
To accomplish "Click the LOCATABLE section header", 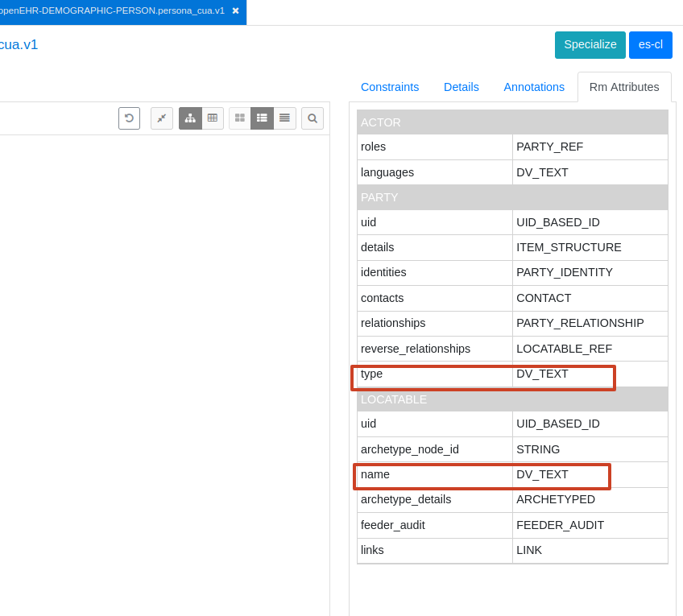I will point(512,399).
